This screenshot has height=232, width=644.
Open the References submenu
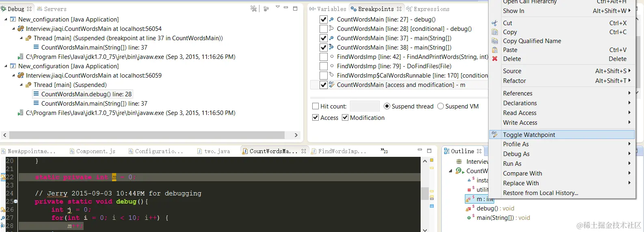[x=562, y=93]
